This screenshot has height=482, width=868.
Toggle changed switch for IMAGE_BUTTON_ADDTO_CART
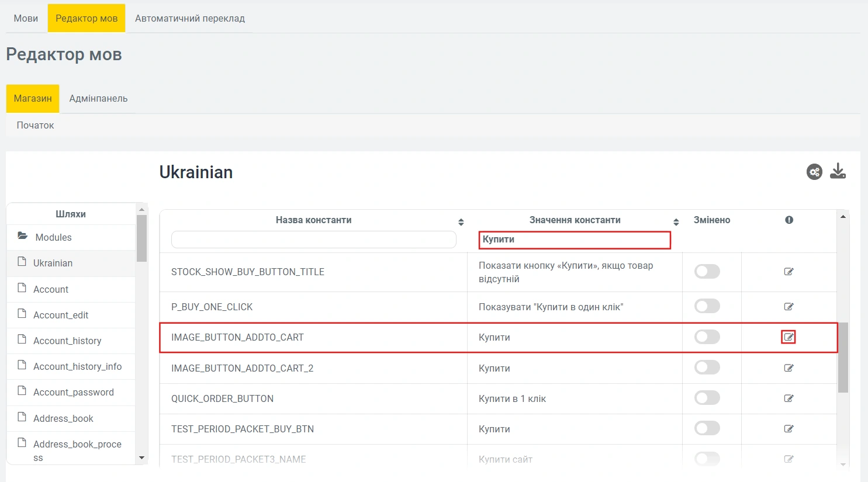707,337
